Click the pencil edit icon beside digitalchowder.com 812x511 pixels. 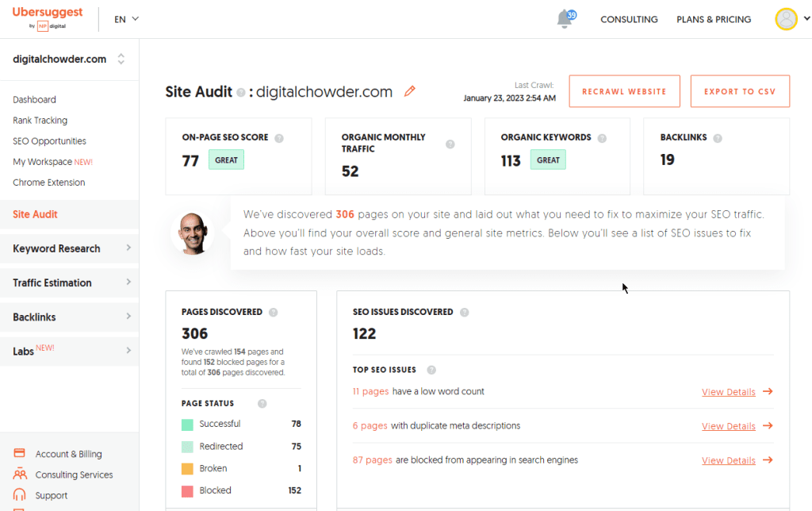click(x=410, y=91)
